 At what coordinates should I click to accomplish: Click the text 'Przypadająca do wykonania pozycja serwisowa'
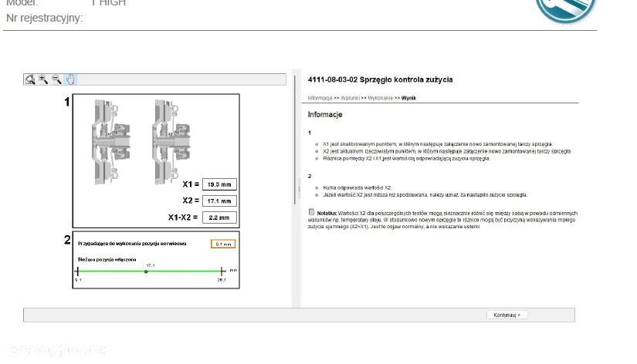coord(132,244)
